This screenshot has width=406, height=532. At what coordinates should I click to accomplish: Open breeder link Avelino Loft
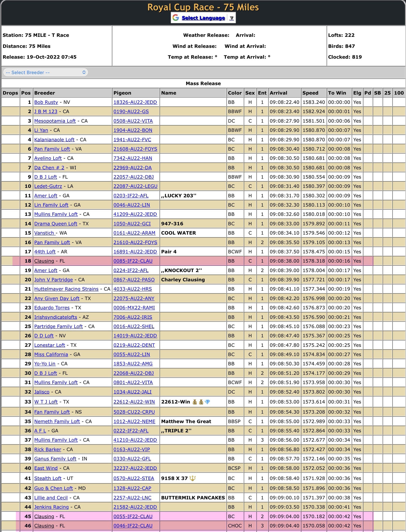48,158
